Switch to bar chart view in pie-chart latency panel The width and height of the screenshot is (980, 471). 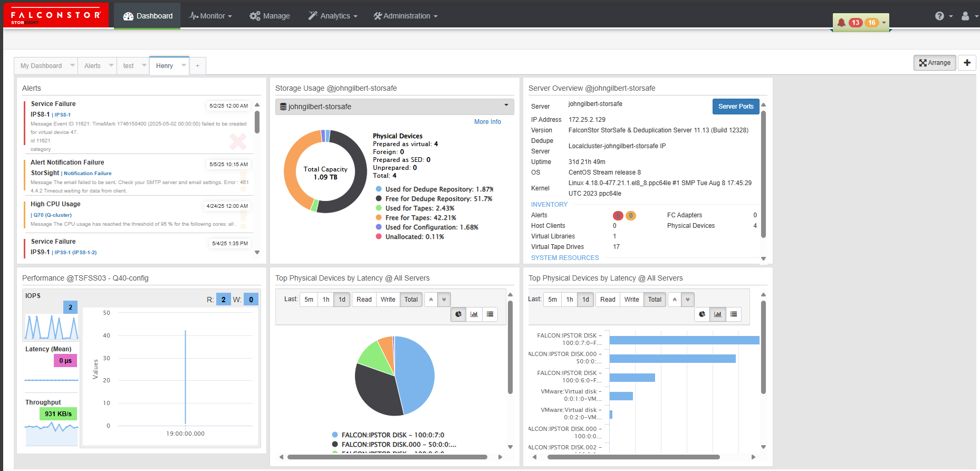[x=474, y=314]
